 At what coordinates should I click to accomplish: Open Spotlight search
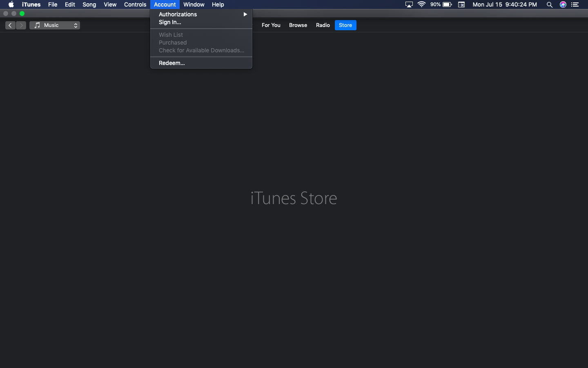tap(550, 4)
